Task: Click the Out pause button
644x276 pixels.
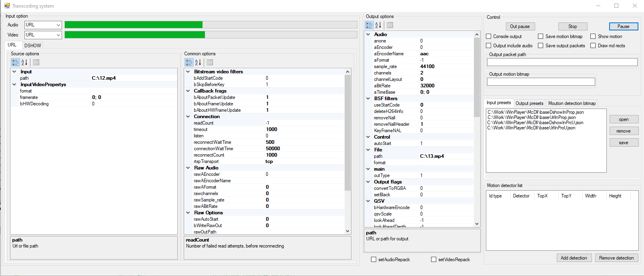Action: [x=520, y=26]
